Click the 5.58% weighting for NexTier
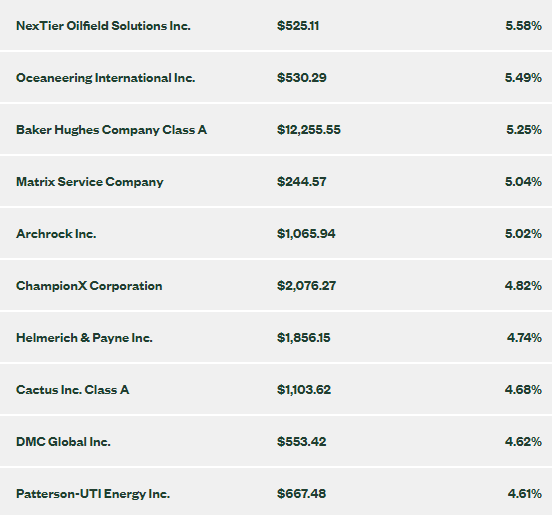 [523, 26]
